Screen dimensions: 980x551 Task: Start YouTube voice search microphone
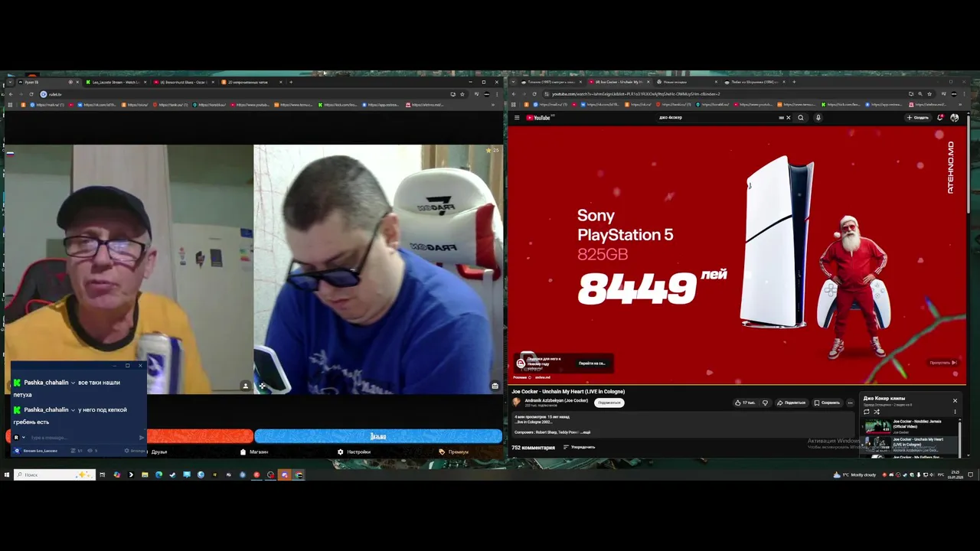pos(818,118)
